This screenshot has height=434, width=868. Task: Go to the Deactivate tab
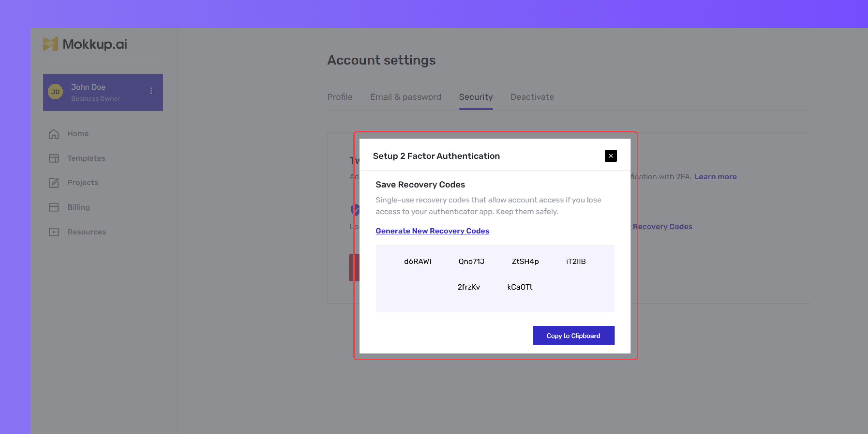click(x=532, y=97)
